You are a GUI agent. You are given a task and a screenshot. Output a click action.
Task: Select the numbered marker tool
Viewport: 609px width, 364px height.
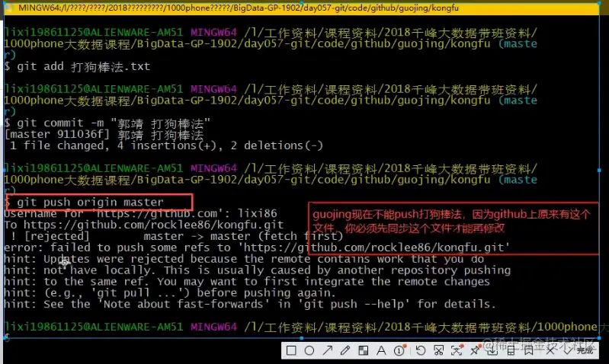point(399,350)
